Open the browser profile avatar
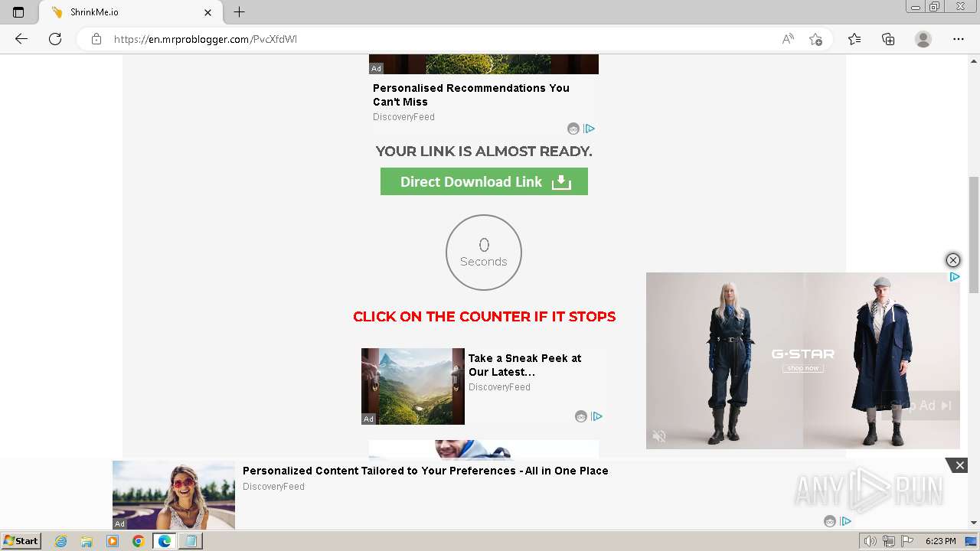The image size is (980, 551). pos(923,39)
